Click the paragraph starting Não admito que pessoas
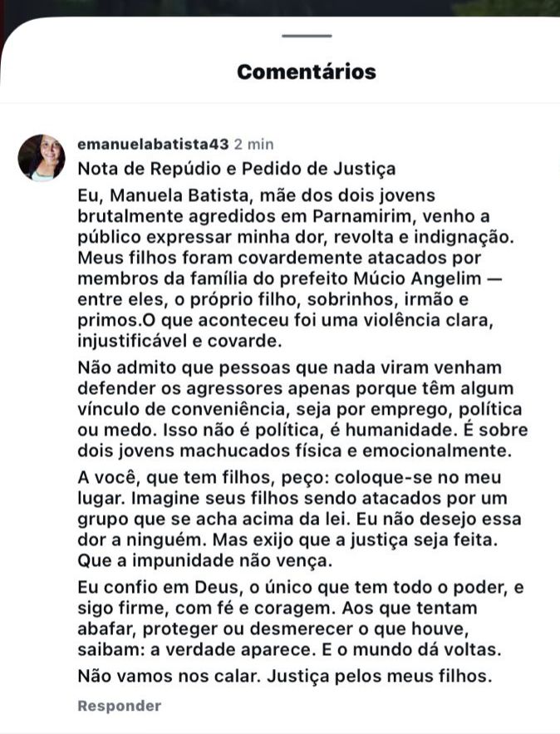560x734 pixels. point(302,409)
